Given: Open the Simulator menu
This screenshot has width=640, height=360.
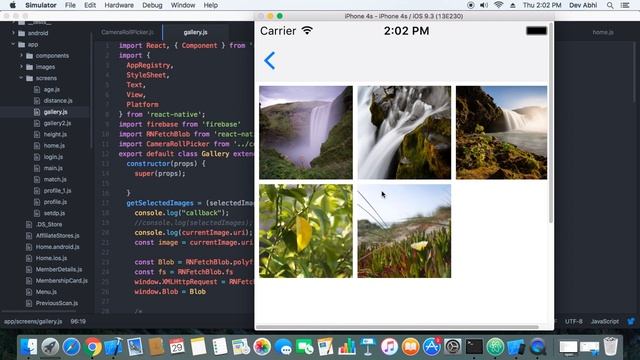Looking at the screenshot, I should 41,5.
